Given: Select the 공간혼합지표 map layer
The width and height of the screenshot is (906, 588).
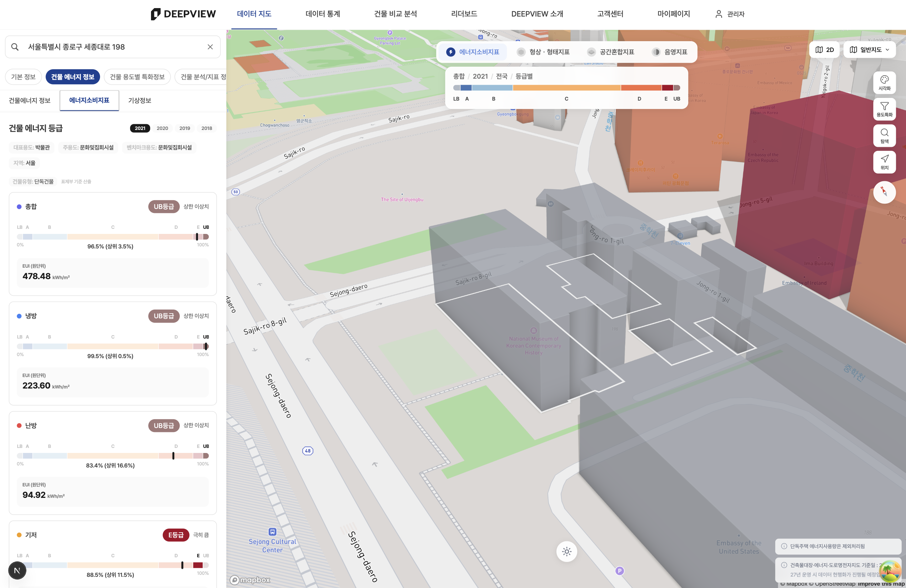Looking at the screenshot, I should pyautogui.click(x=610, y=52).
